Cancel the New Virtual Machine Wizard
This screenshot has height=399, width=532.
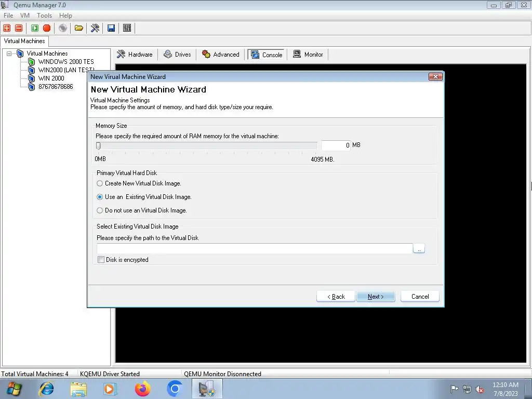click(420, 297)
